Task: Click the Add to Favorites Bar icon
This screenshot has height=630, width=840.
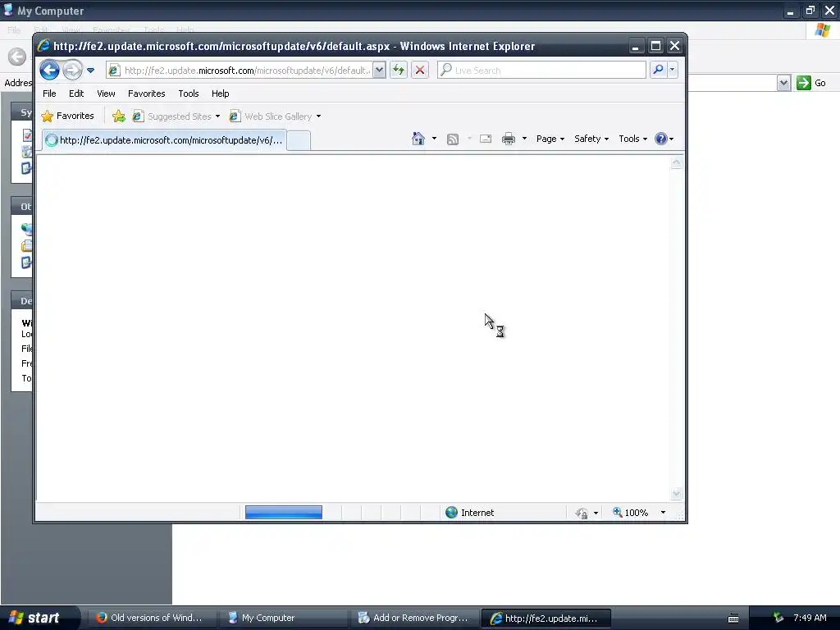Action: click(x=118, y=116)
